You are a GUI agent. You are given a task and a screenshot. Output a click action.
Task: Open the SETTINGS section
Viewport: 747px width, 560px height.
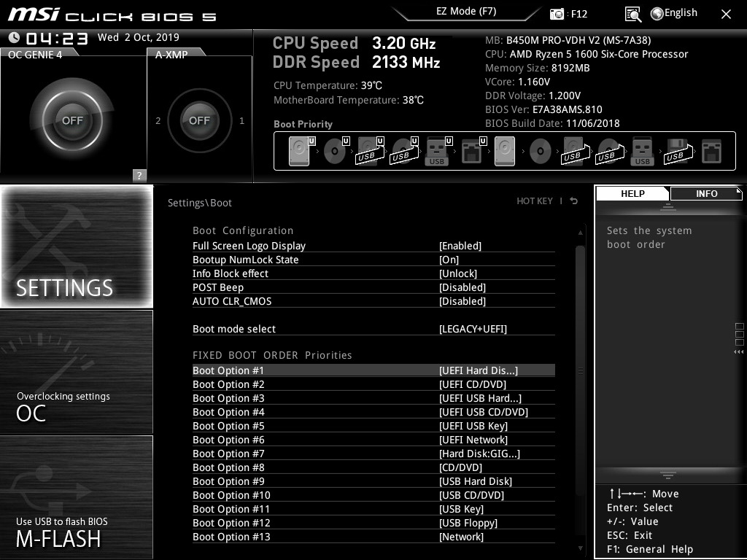(77, 246)
